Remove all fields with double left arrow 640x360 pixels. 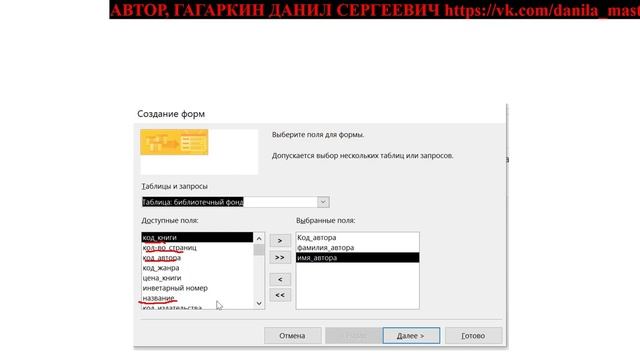(280, 295)
